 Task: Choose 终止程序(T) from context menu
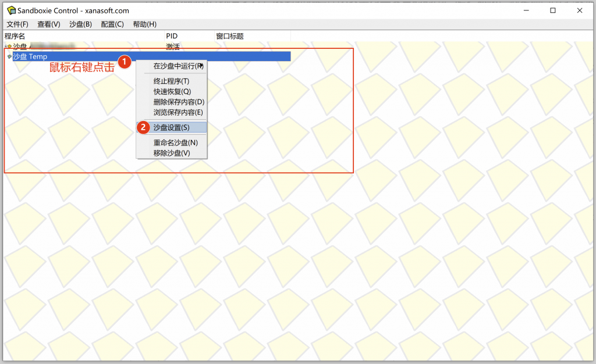point(171,81)
